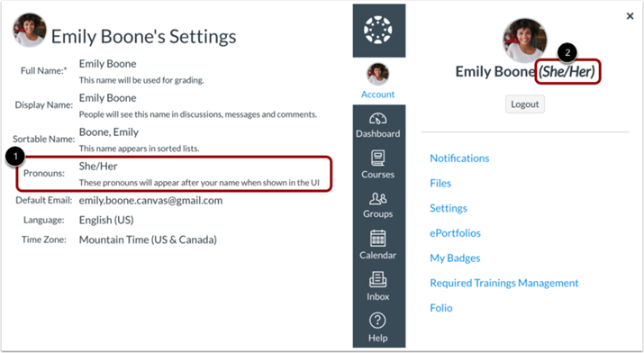Image resolution: width=644 pixels, height=353 pixels.
Task: Open the Notifications link
Action: pyautogui.click(x=459, y=158)
